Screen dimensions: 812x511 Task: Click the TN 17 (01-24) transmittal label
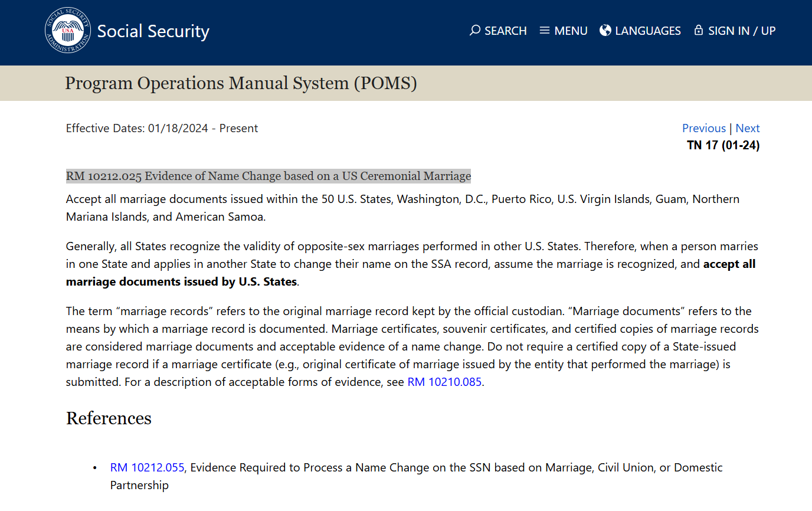[723, 145]
